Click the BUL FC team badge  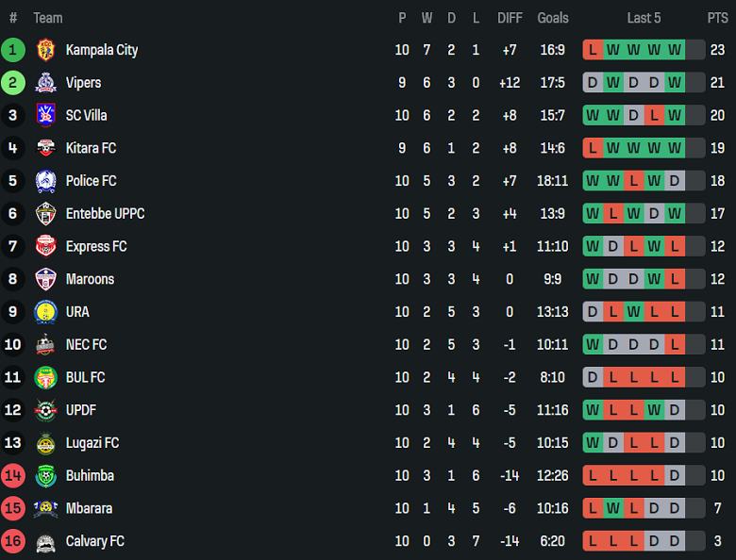(x=44, y=377)
